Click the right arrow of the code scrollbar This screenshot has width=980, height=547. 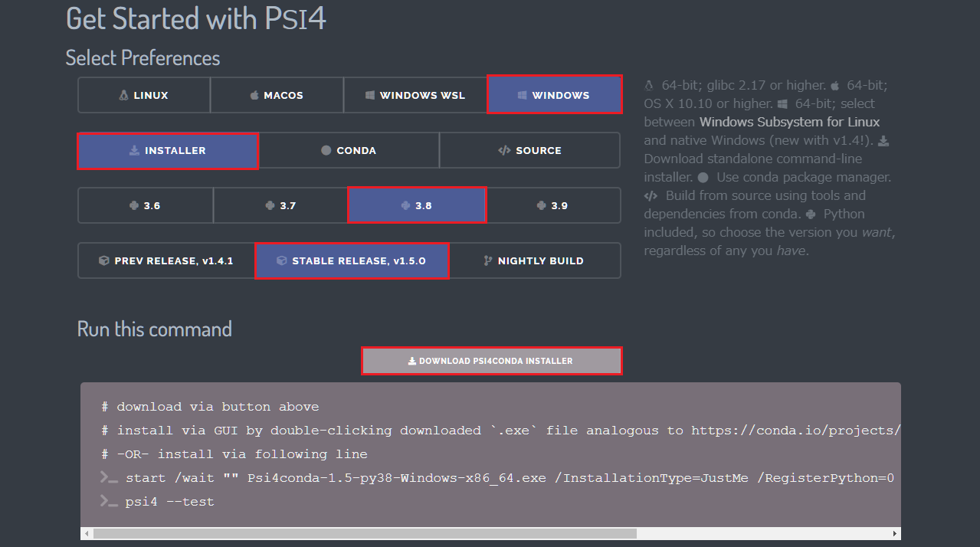pos(893,532)
